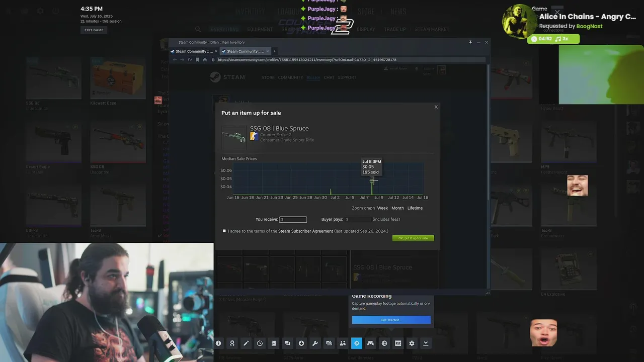Close the second Steam Community tab
Viewport: 644px width, 362px height.
pyautogui.click(x=268, y=51)
